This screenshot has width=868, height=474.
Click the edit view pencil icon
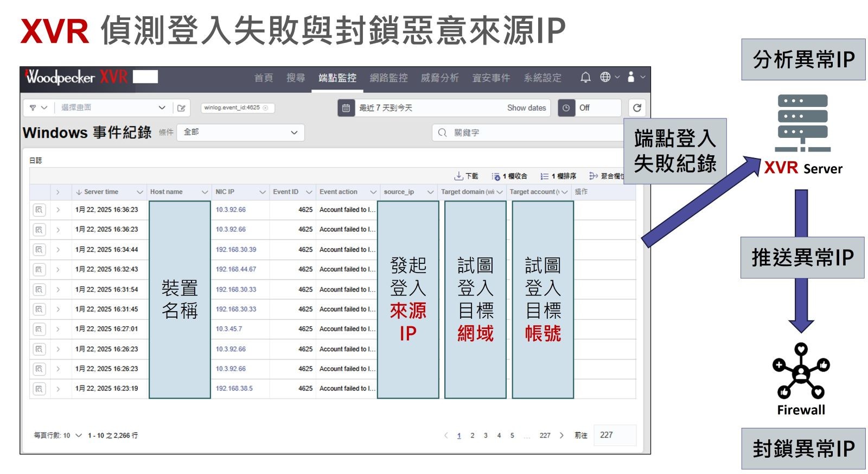pos(182,108)
